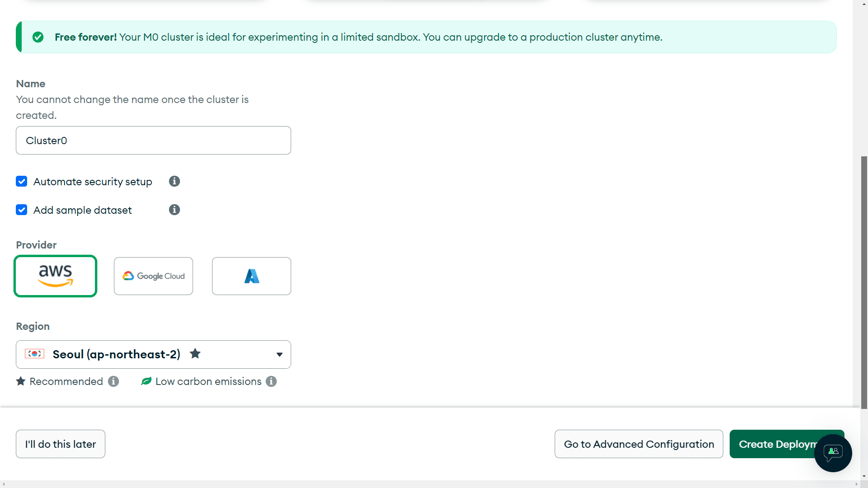Select the Cluster0 name input field

click(154, 141)
